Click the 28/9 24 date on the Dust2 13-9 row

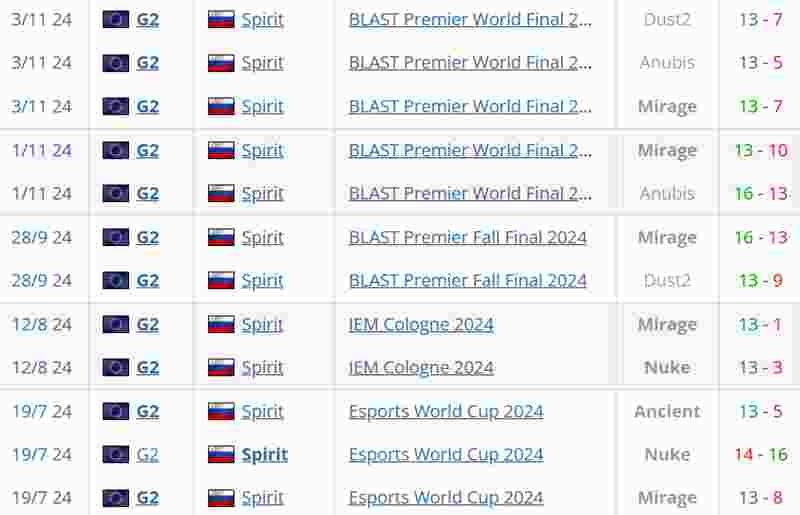tap(41, 280)
